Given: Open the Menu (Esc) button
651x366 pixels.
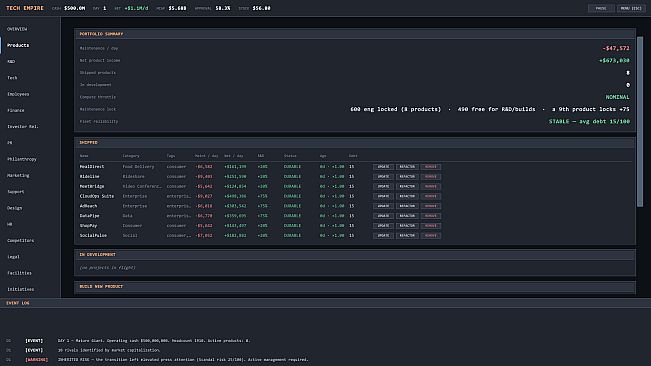Looking at the screenshot, I should 631,8.
